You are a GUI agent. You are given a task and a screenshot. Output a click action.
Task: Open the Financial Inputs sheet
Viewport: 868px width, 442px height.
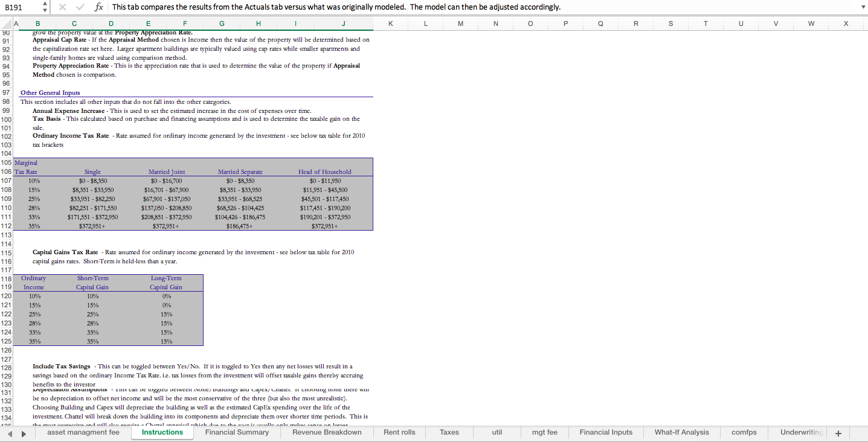pos(606,432)
